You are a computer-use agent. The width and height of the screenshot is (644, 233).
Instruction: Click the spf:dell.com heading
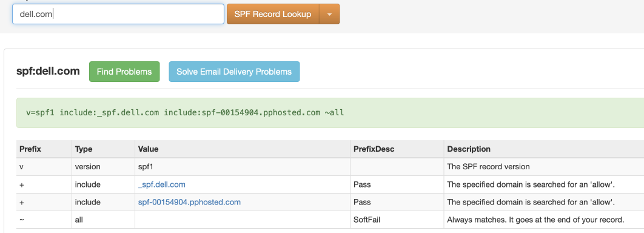[48, 71]
